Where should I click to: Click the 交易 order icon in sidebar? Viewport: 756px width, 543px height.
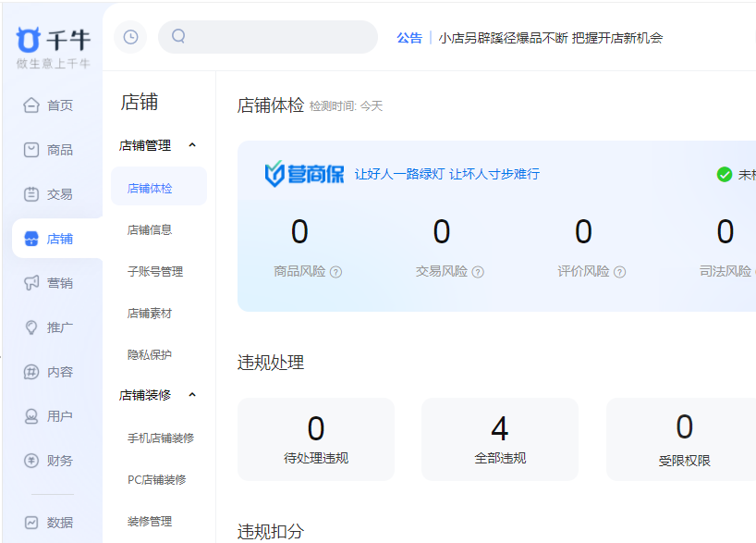[31, 194]
